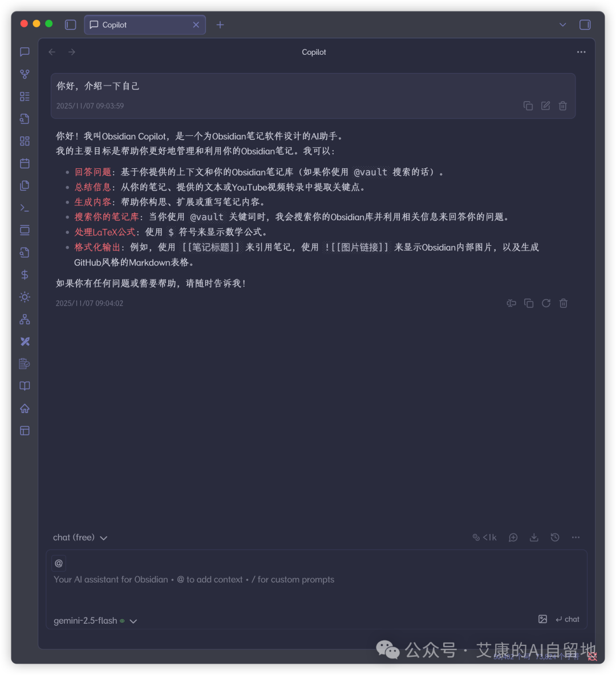Toggle the right sidebar
Viewport: 616px width, 675px height.
585,25
